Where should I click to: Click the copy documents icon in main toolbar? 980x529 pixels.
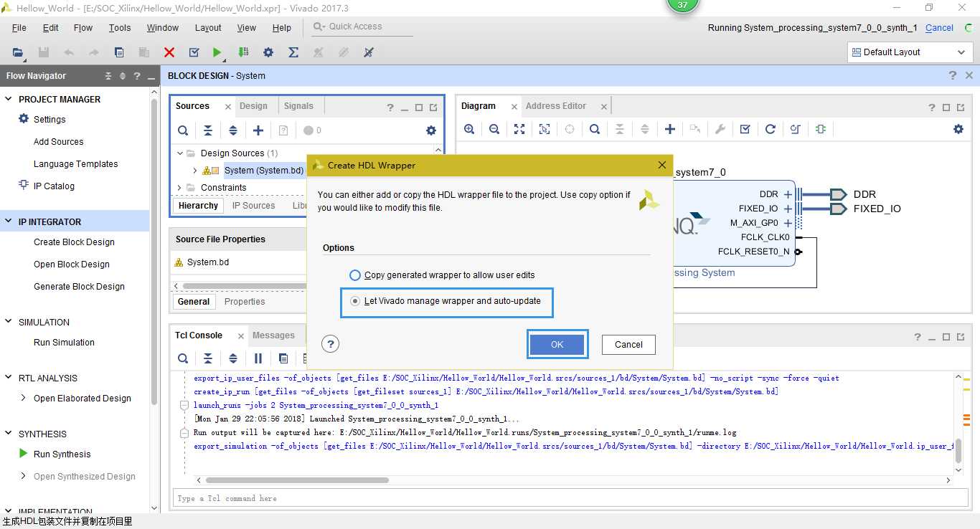[x=119, y=52]
